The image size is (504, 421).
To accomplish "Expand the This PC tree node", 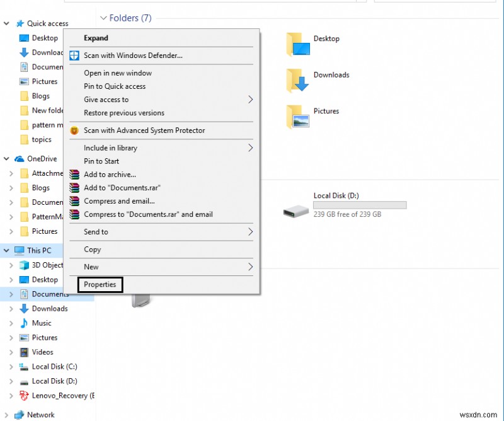I will 8,250.
